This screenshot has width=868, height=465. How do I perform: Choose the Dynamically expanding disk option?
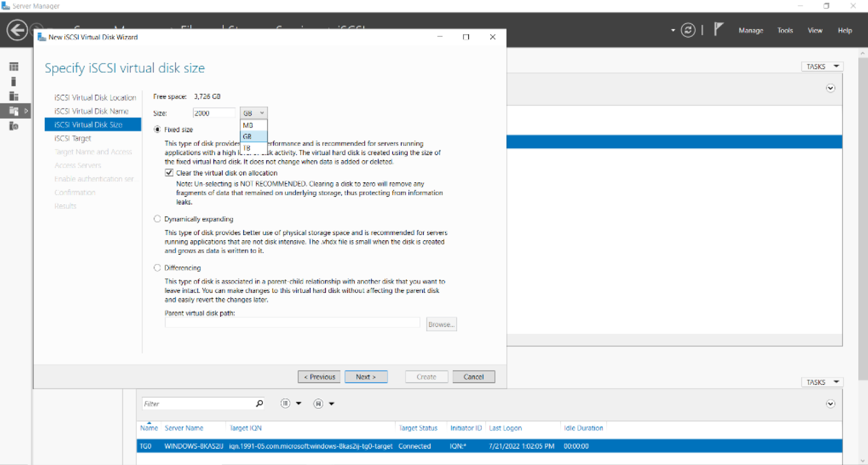(157, 219)
